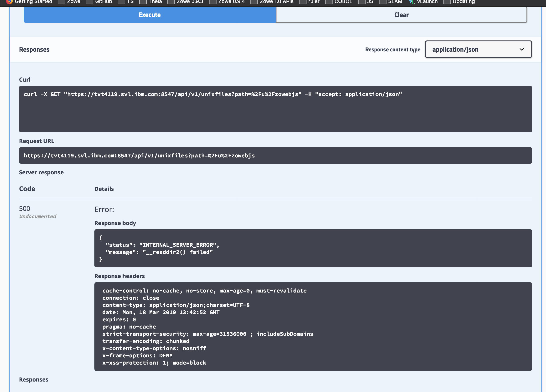546x392 pixels.
Task: Open the vLaunch bookmark
Action: (423, 2)
